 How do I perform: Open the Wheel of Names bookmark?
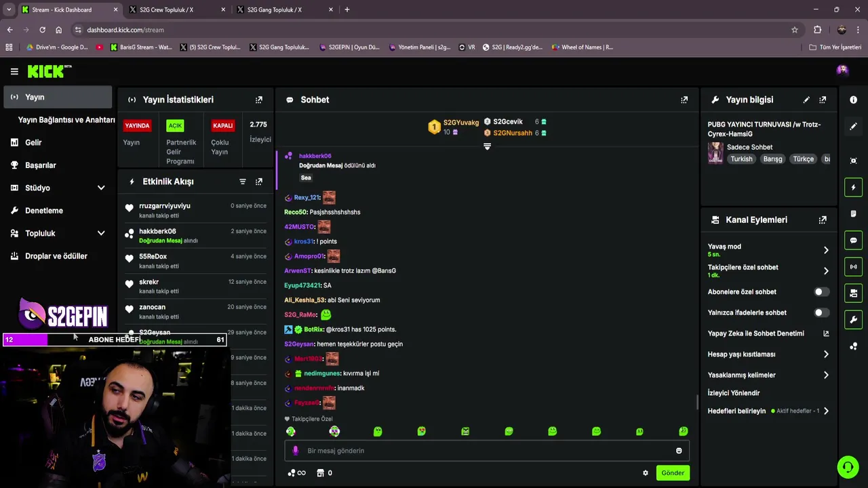coord(582,47)
